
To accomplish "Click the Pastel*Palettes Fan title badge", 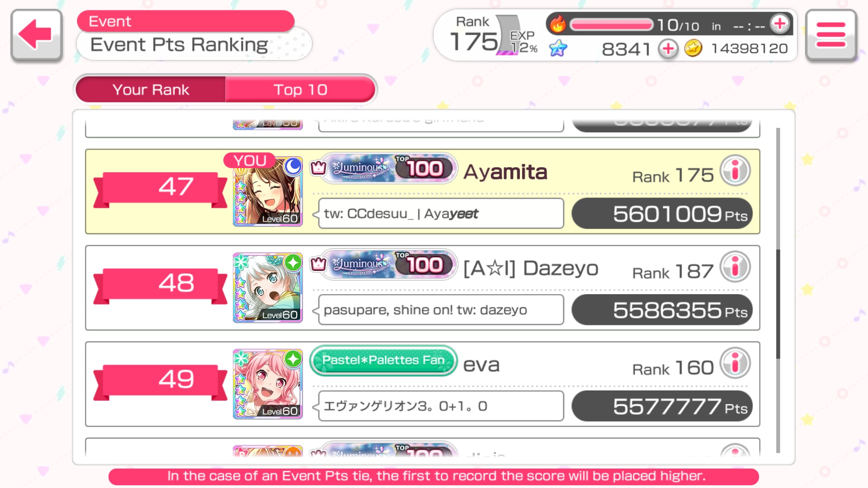I will (383, 360).
